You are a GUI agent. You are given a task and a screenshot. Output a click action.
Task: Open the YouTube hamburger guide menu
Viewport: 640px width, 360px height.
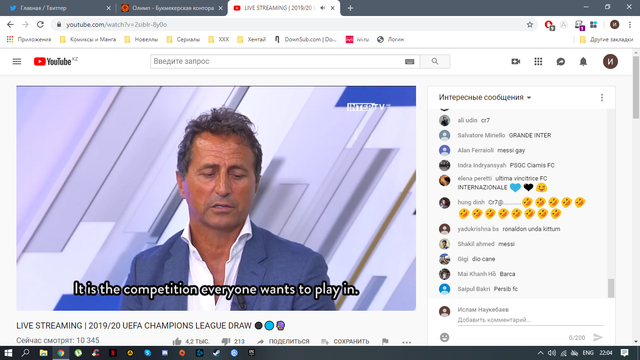coord(17,62)
